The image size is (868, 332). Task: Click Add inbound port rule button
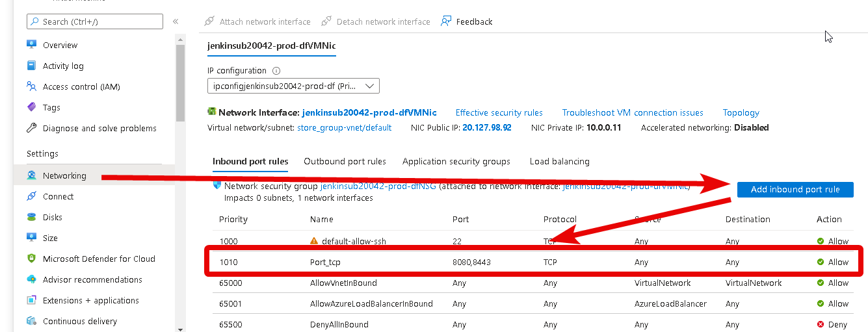pos(795,189)
